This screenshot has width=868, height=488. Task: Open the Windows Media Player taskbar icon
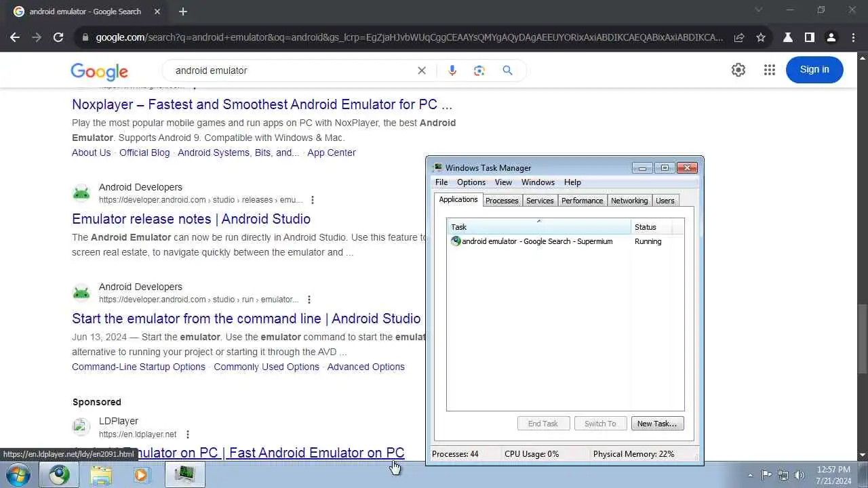142,475
